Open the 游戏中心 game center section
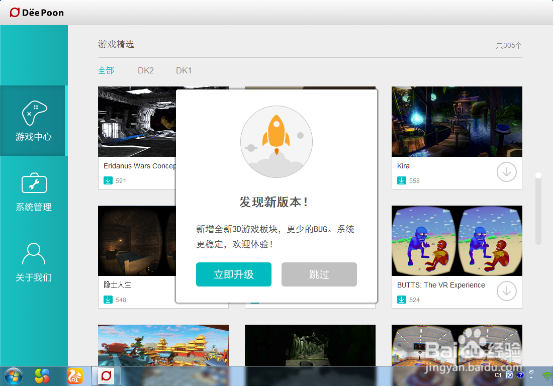Image resolution: width=554 pixels, height=387 pixels. click(x=34, y=121)
